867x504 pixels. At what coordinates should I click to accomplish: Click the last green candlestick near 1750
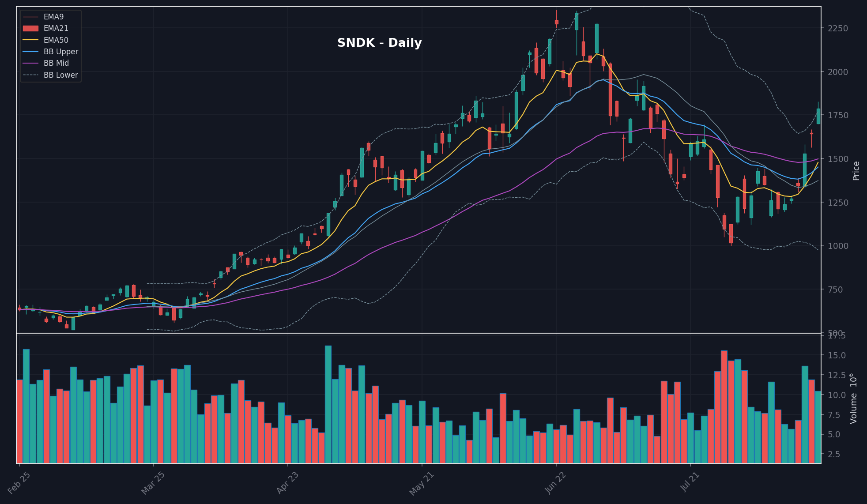pyautogui.click(x=818, y=116)
